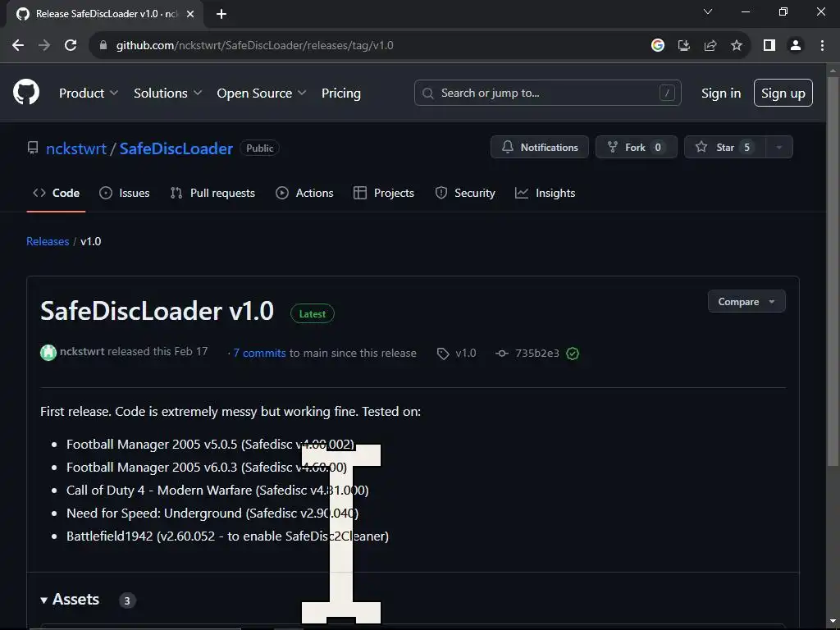Click the nckstwrt user avatar
Image resolution: width=840 pixels, height=630 pixels.
48,353
